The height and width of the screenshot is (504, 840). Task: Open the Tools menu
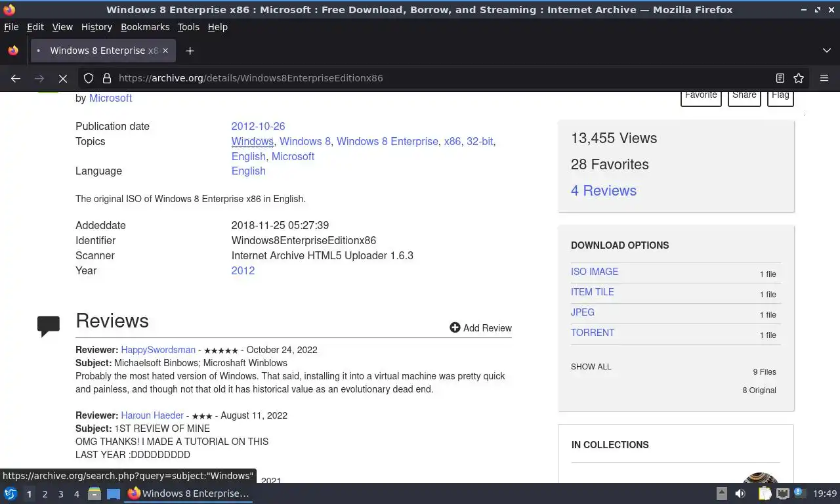(x=188, y=27)
